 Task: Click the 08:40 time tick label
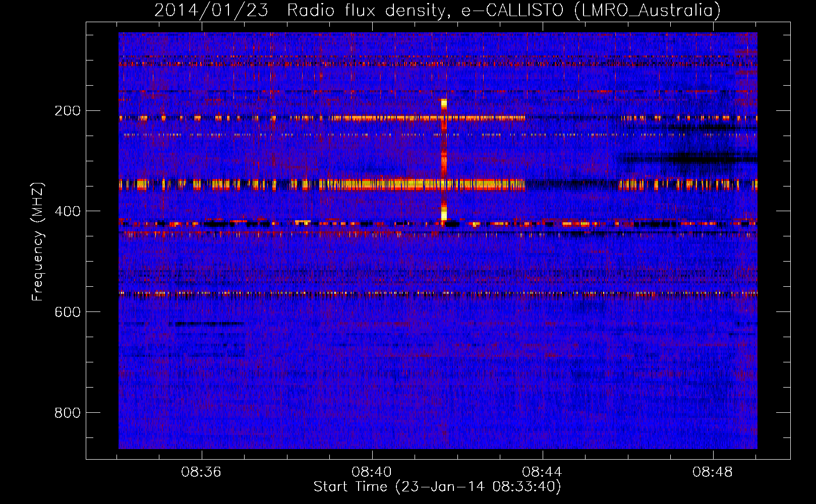pyautogui.click(x=372, y=472)
